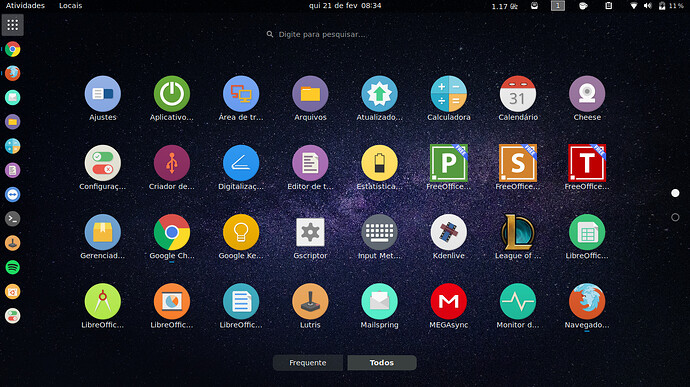The width and height of the screenshot is (690, 387).
Task: Open orange FreeOffice S icon
Action: pyautogui.click(x=518, y=163)
